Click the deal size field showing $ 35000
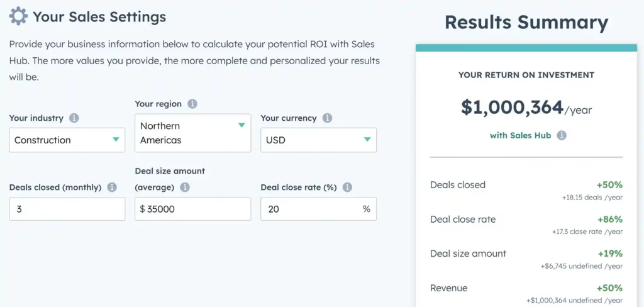 192,209
